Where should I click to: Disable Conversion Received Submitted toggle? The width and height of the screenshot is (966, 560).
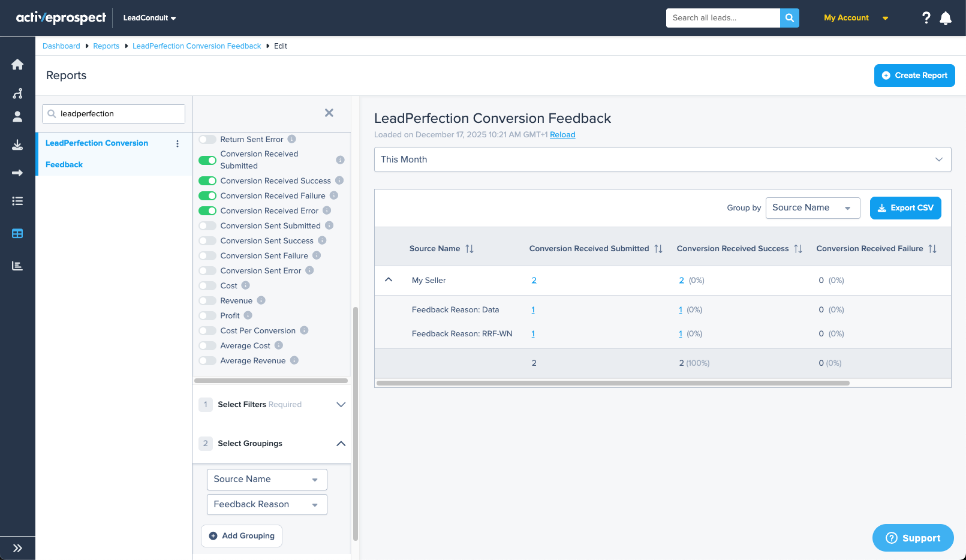pyautogui.click(x=207, y=160)
